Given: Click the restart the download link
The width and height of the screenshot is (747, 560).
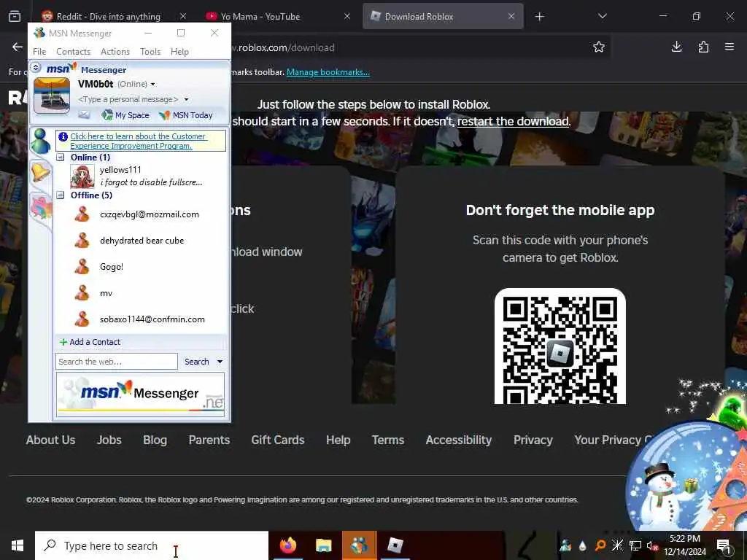Looking at the screenshot, I should (x=513, y=121).
